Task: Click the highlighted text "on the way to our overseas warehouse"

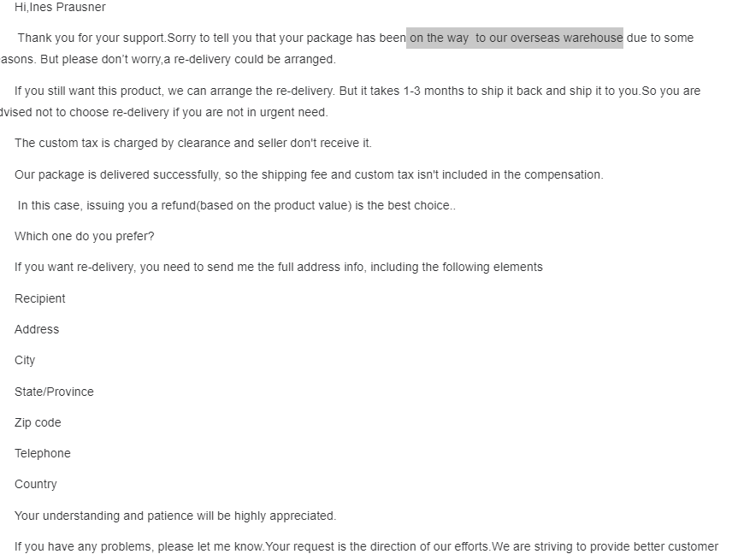Action: (x=515, y=38)
